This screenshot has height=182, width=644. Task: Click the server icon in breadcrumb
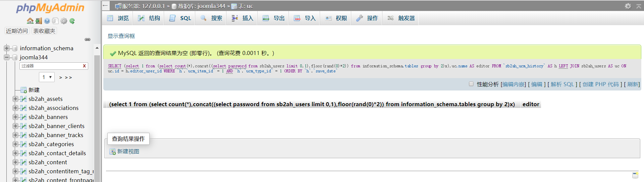(118, 6)
